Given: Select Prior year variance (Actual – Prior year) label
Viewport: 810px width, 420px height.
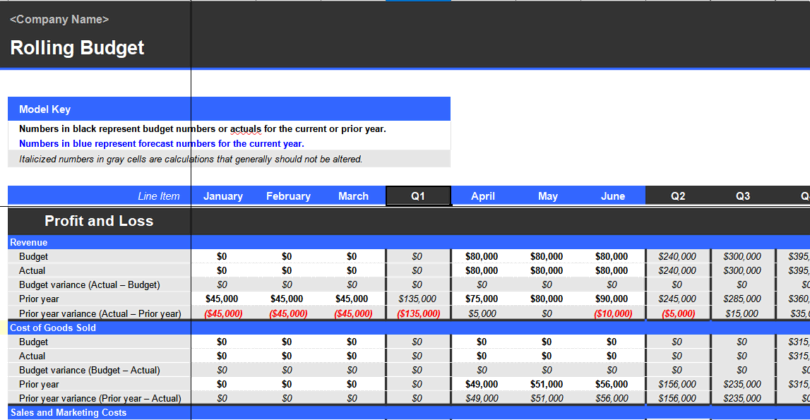Looking at the screenshot, I should 100,314.
